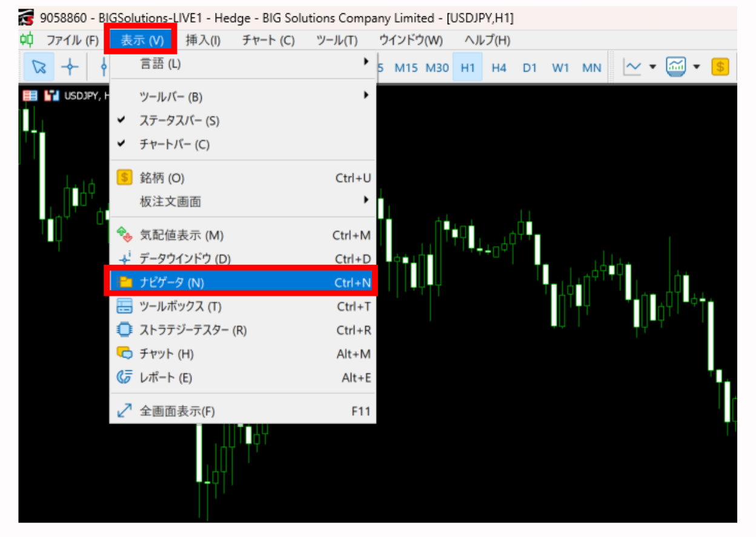Activate the crosshair tool

[70, 67]
